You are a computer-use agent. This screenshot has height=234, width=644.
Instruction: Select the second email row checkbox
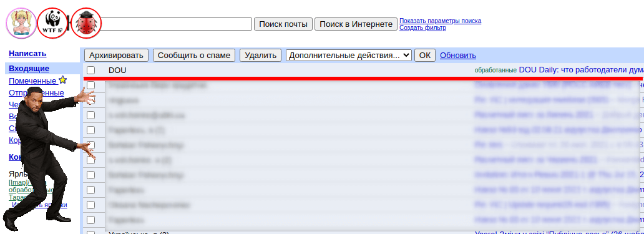[x=90, y=85]
